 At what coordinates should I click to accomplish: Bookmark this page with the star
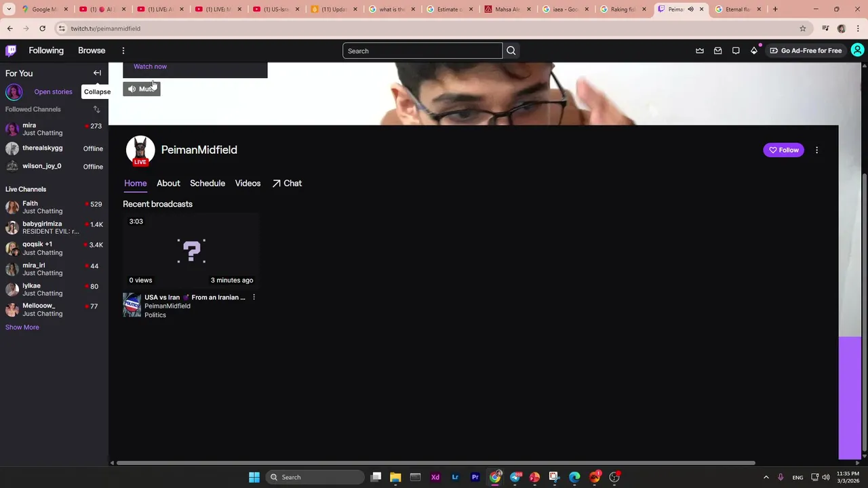[803, 28]
